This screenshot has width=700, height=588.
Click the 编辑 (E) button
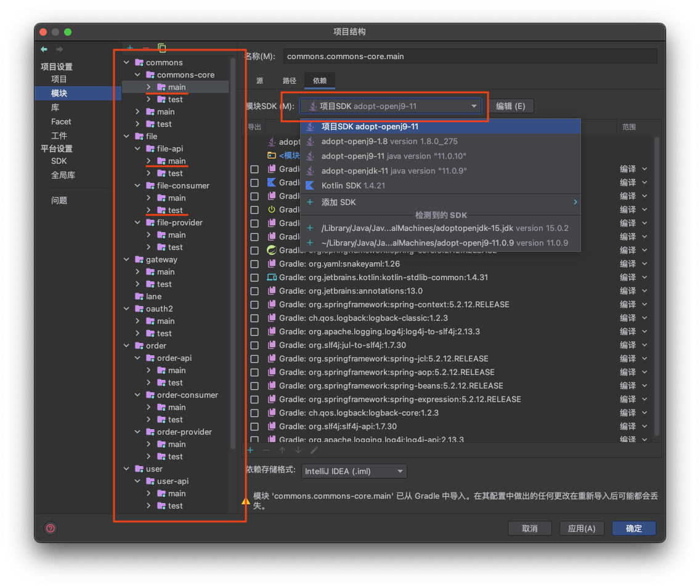[x=510, y=106]
